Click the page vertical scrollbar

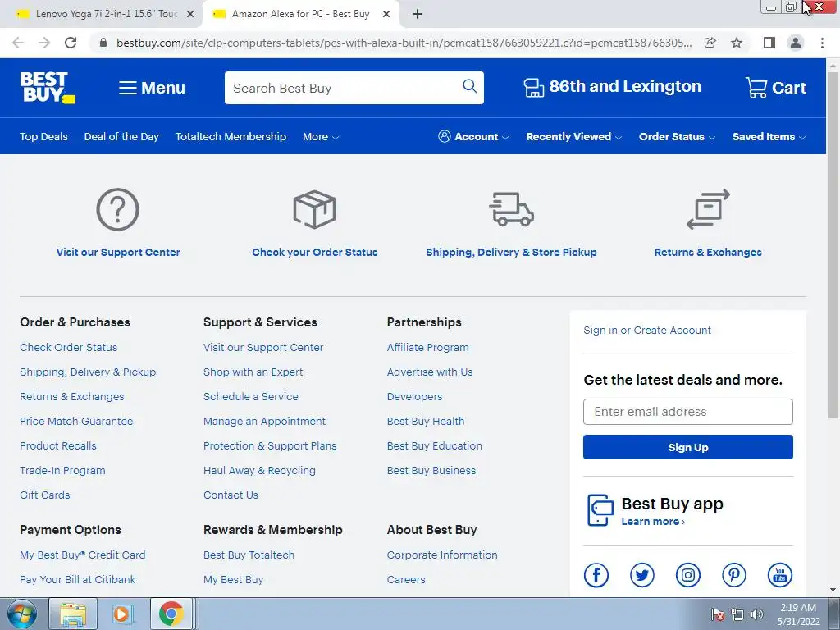[833, 244]
